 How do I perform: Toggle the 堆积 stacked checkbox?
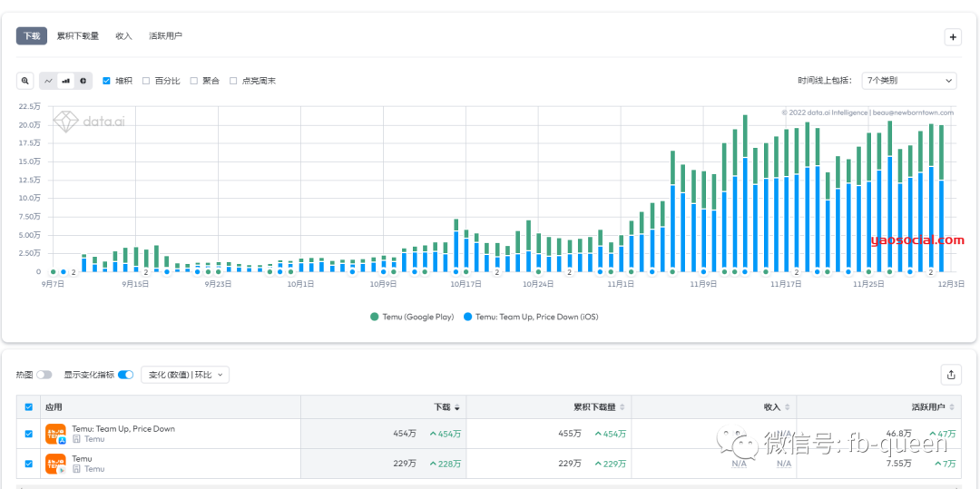[x=106, y=81]
